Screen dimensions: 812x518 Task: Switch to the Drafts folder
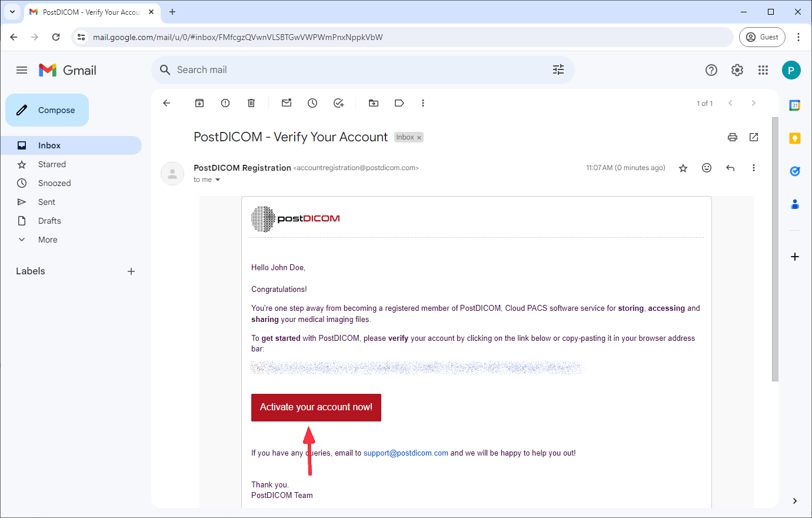(x=49, y=221)
